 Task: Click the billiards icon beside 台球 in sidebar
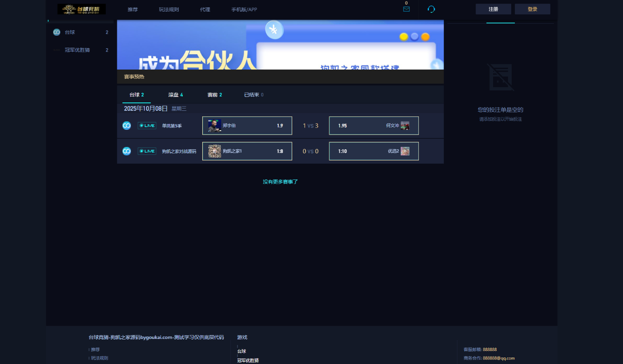(x=57, y=32)
